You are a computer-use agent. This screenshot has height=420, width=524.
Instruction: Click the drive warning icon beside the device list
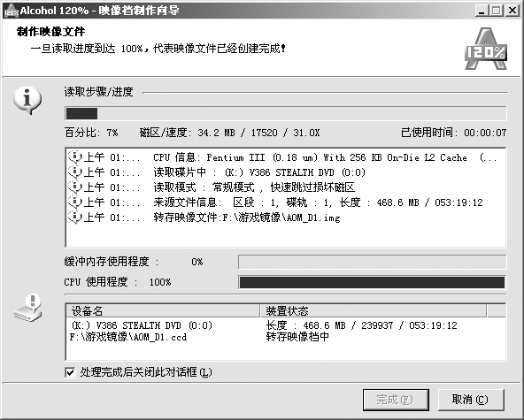point(28,309)
